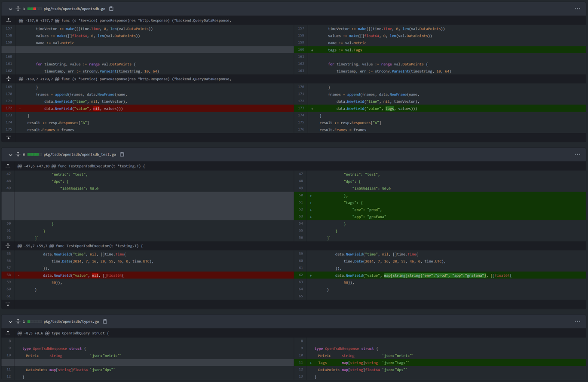Expand remaining lines below line 175 in opentsdb.go

pyautogui.click(x=8, y=137)
